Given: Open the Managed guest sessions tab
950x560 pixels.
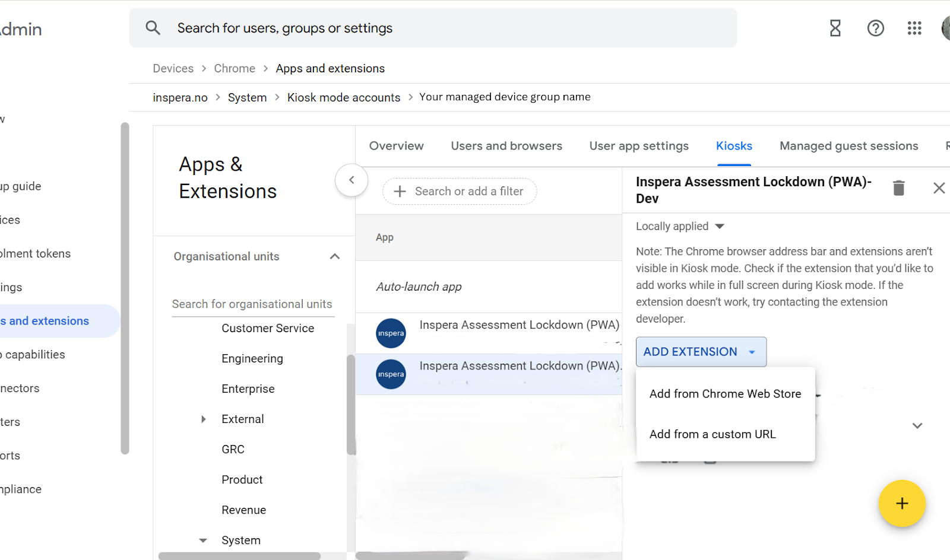Looking at the screenshot, I should (x=849, y=146).
